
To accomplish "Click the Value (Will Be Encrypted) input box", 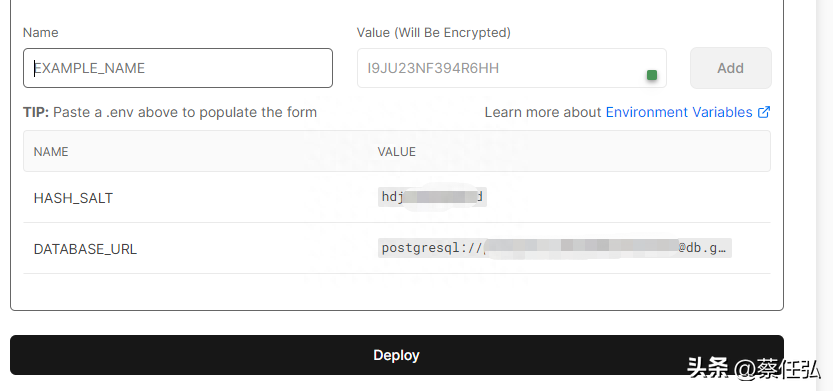I will point(512,68).
